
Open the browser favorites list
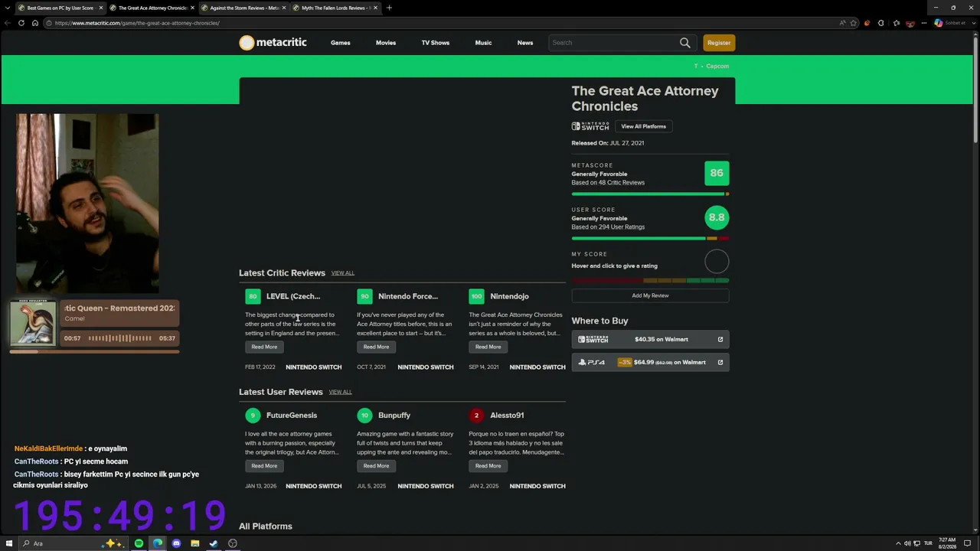pyautogui.click(x=897, y=23)
